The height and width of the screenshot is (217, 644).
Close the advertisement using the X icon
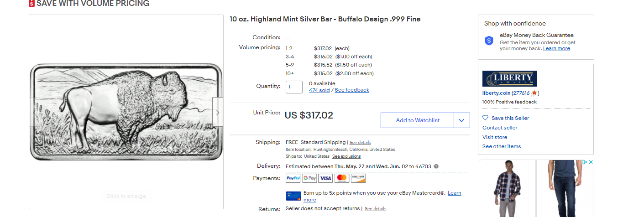pos(591,162)
